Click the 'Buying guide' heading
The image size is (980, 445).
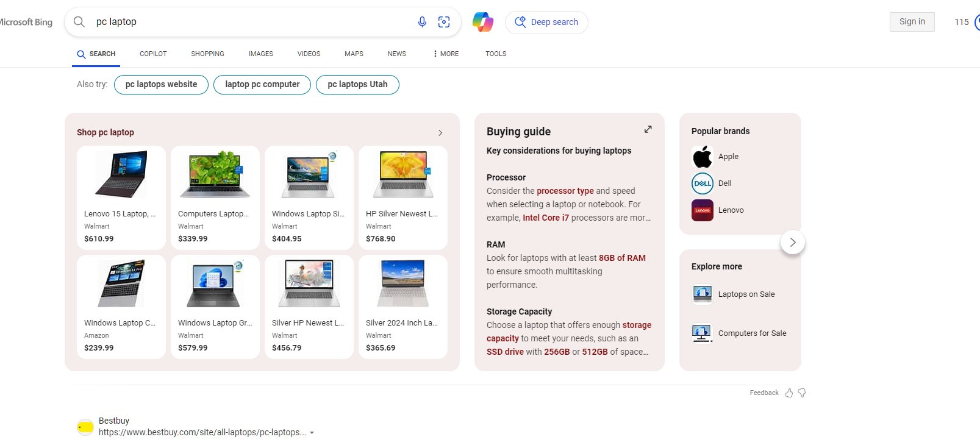(518, 132)
